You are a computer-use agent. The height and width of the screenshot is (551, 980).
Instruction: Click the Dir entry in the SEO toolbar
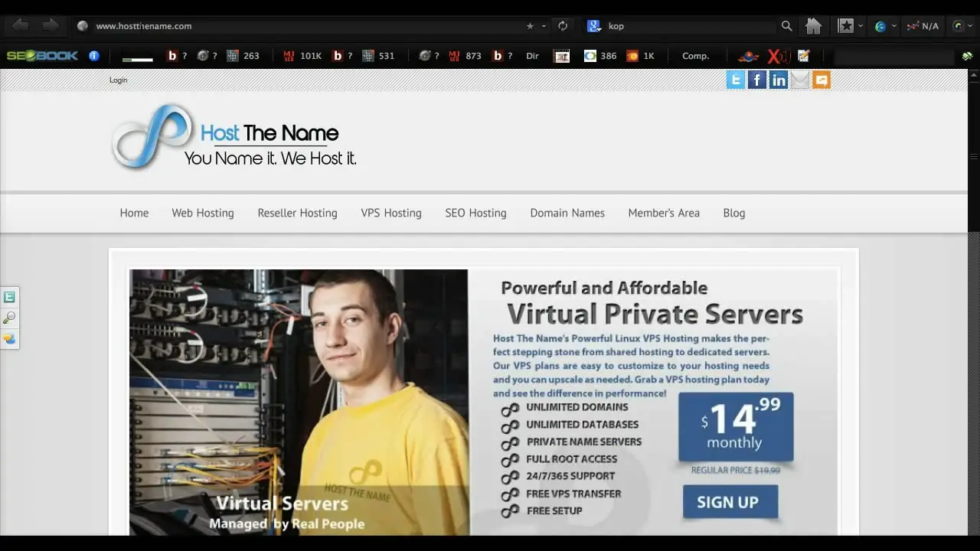click(x=532, y=56)
